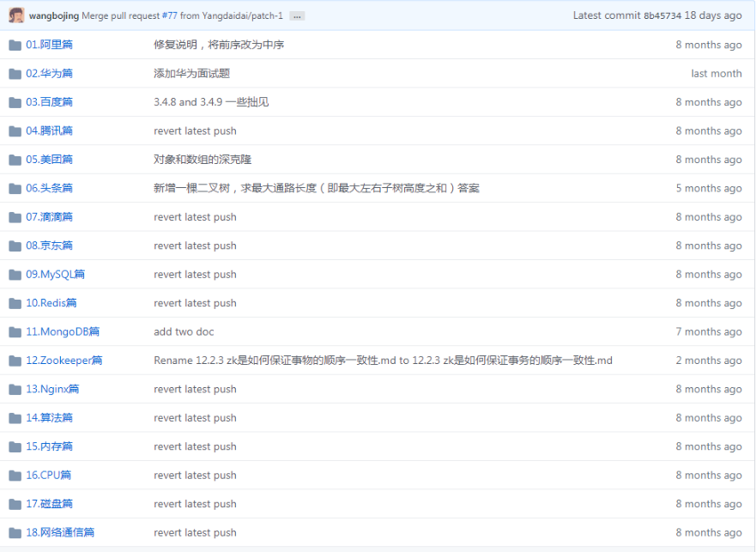Viewport: 756px width, 552px height.
Task: Open the 07.滴滴篇 folder link
Action: click(x=49, y=216)
